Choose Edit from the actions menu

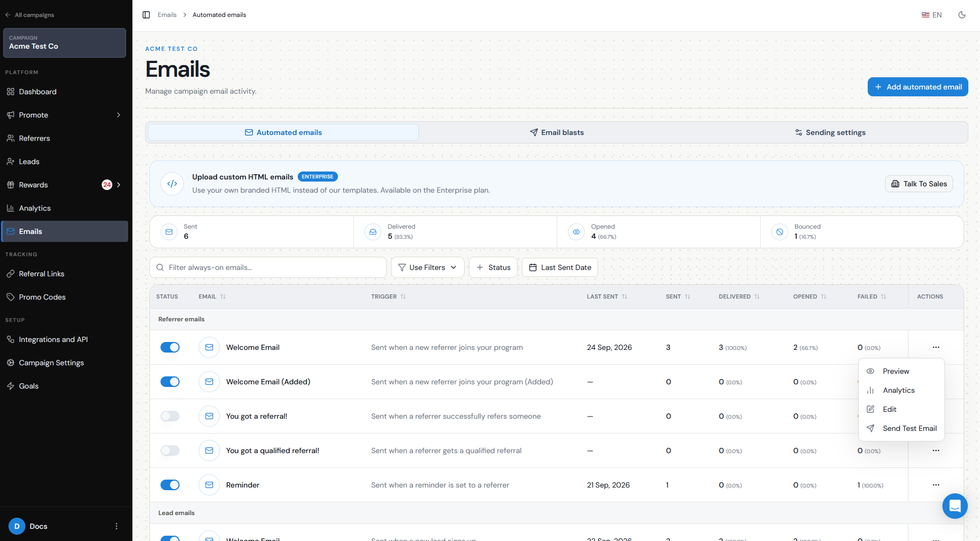point(902,409)
